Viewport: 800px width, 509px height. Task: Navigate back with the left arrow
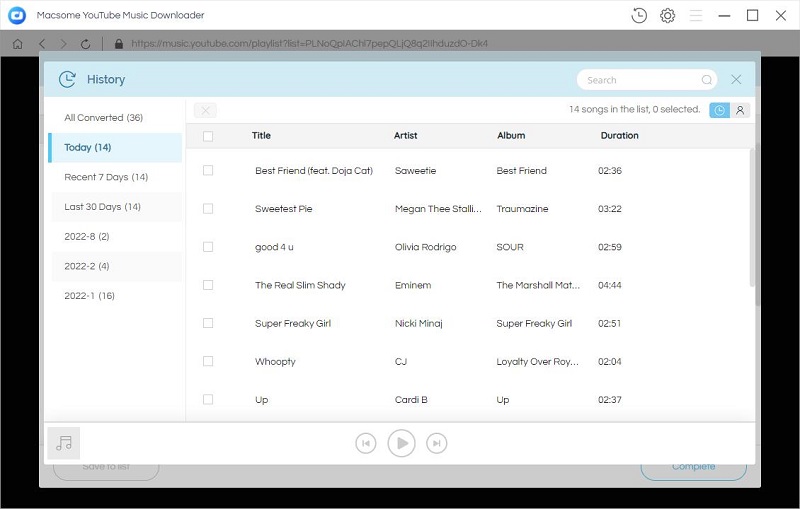[42, 44]
